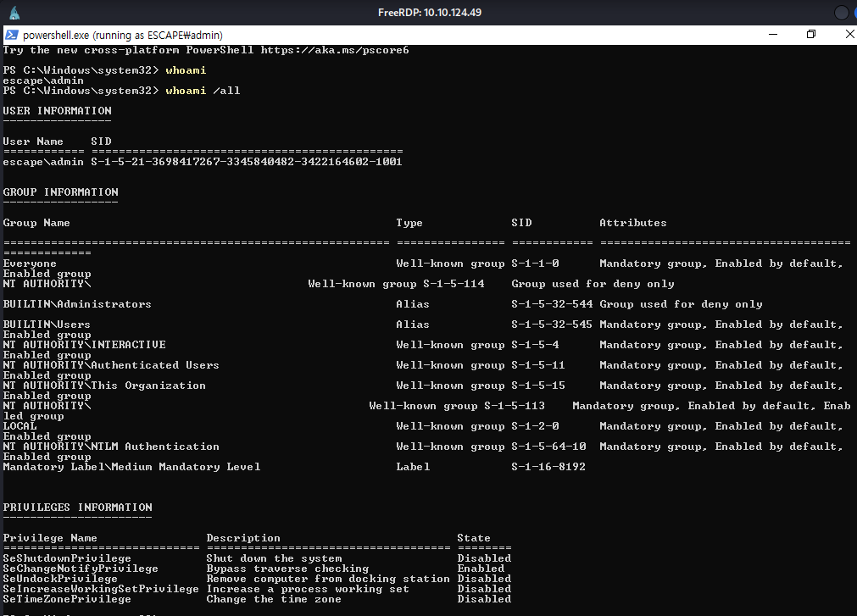Select the Medium Mandatory Level label entry

(x=131, y=467)
